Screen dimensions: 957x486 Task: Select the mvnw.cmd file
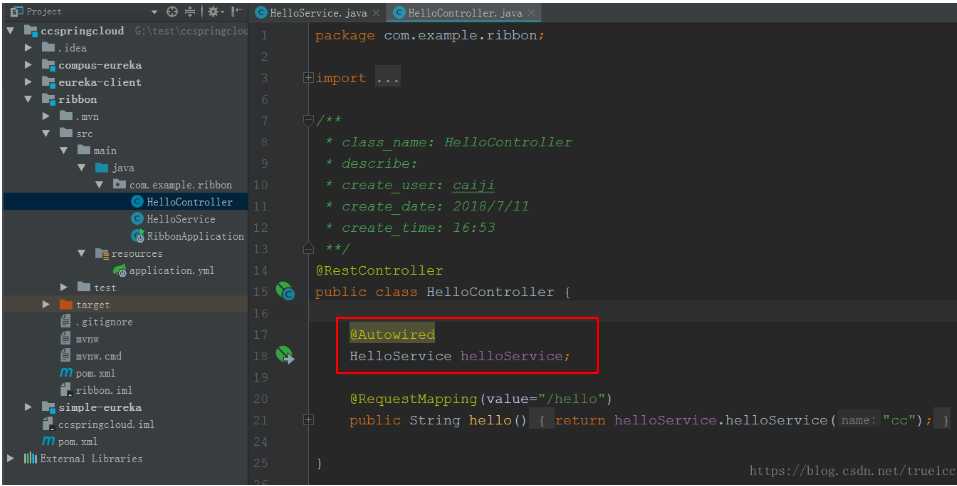coord(98,355)
